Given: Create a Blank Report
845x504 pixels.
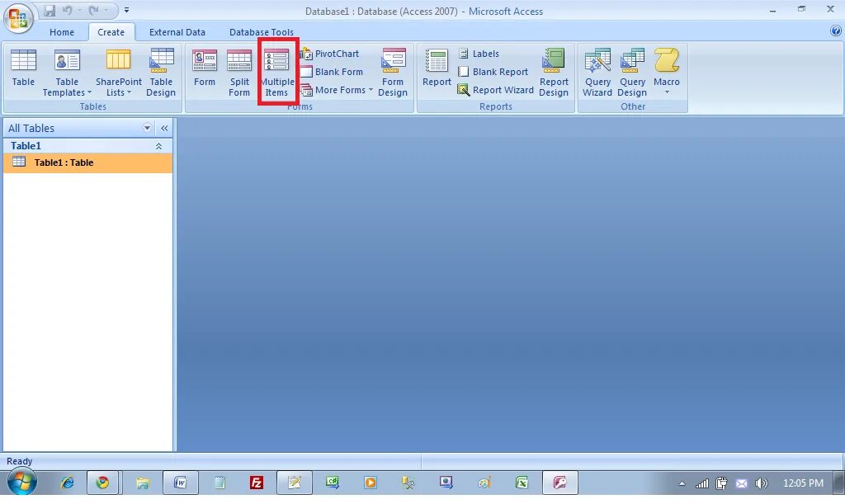Looking at the screenshot, I should click(493, 72).
